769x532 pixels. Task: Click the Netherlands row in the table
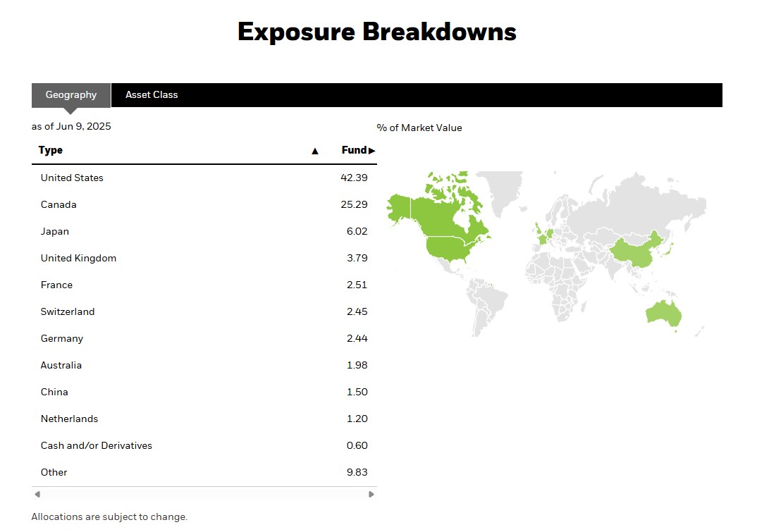point(69,419)
